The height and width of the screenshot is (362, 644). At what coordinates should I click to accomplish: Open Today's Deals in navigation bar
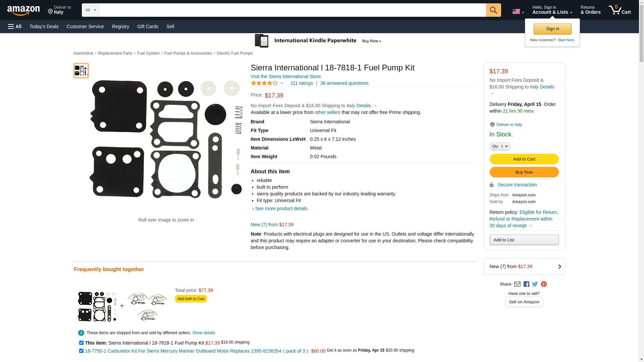44,26
